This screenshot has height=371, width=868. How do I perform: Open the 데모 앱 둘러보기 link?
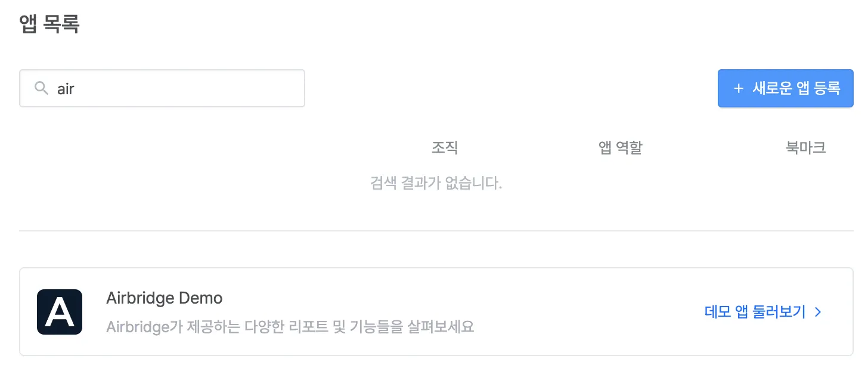(x=755, y=312)
